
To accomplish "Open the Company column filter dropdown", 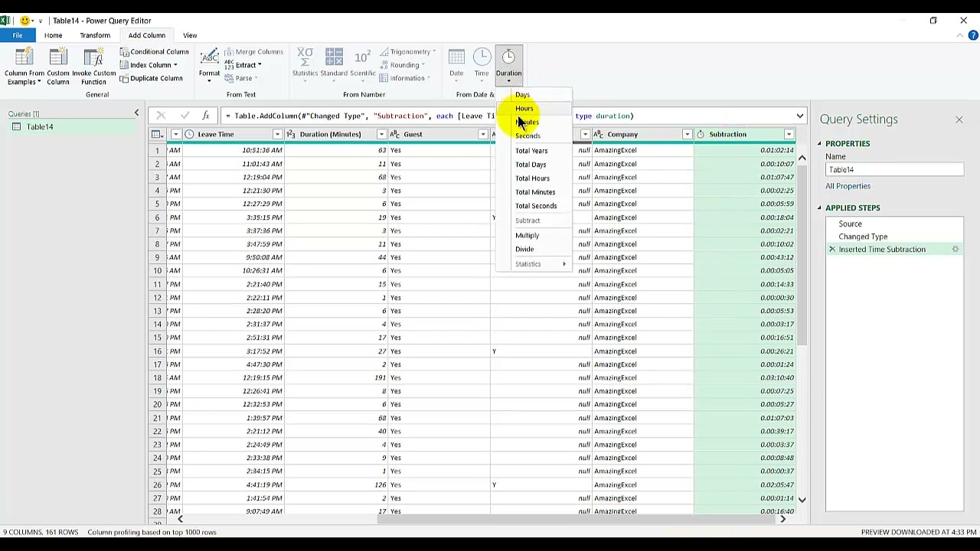I will click(687, 135).
